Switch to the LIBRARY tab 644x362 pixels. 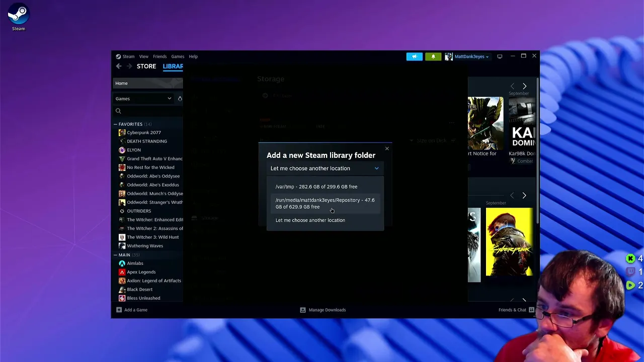point(173,66)
